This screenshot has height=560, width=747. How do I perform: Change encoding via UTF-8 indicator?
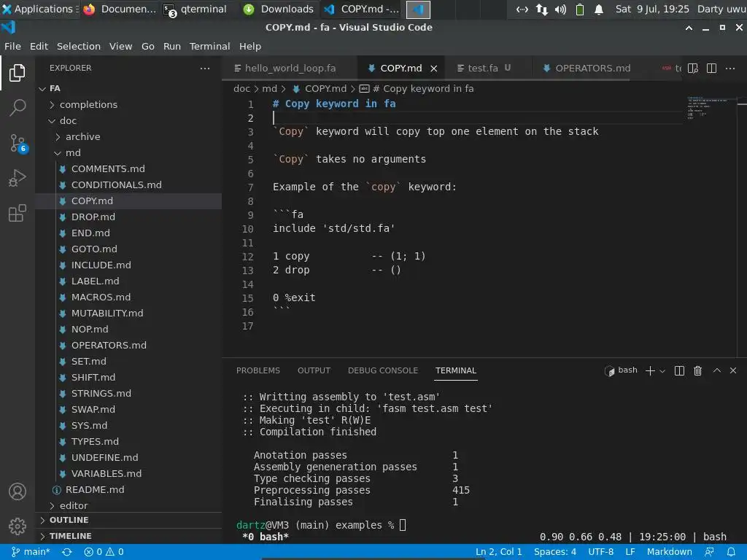point(601,552)
